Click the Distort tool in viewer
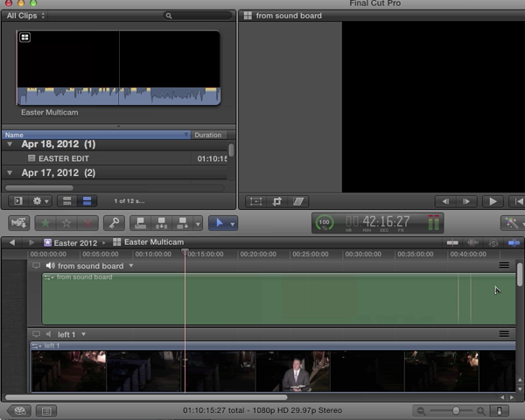This screenshot has width=525, height=420. [298, 201]
